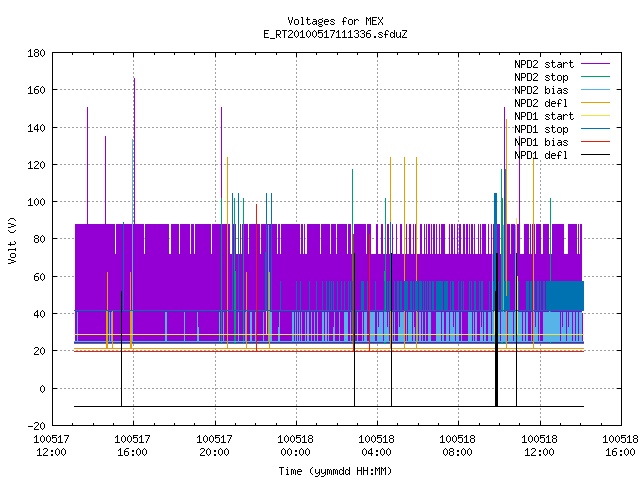
Task: Click the chart title Voltages for MEX
Action: pyautogui.click(x=335, y=21)
